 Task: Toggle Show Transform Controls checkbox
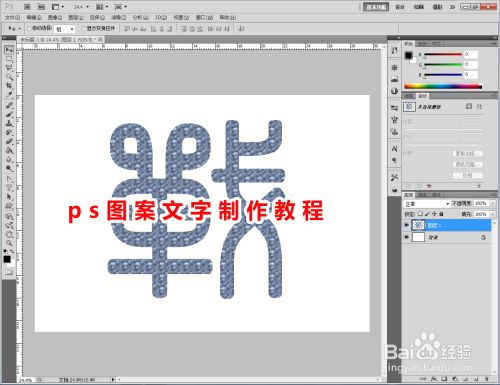click(83, 28)
